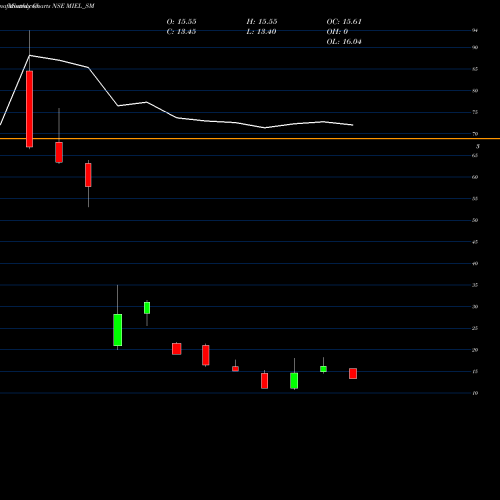Click the 75 price axis label
Viewport: 500px width, 500px height.
[475, 112]
